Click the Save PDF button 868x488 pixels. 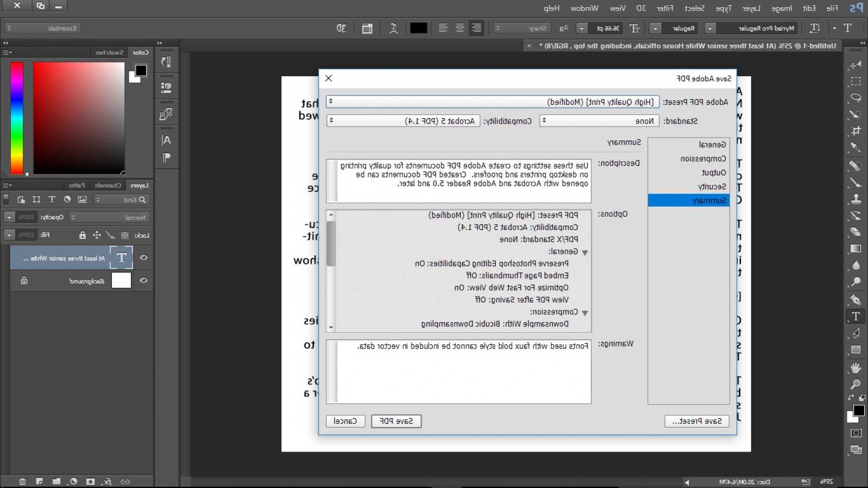[x=396, y=421]
